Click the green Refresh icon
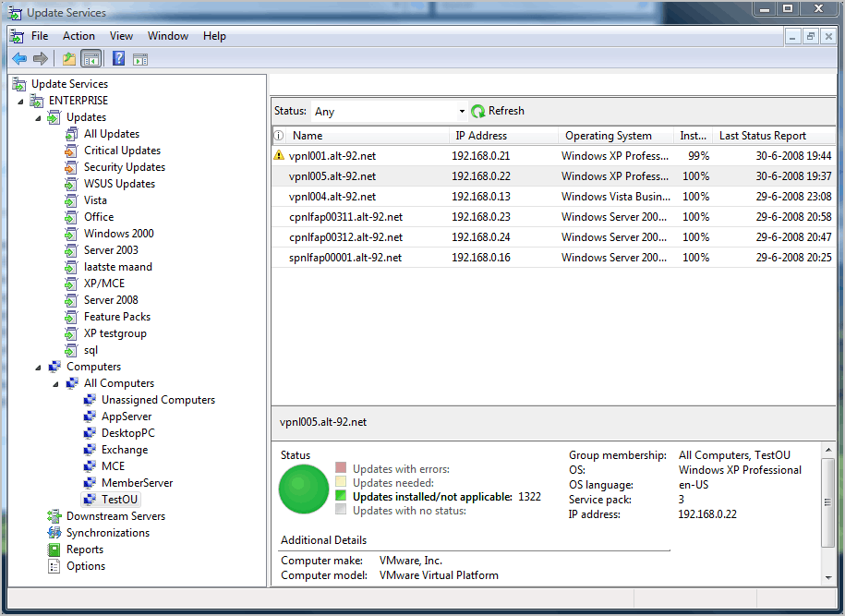Image resolution: width=845 pixels, height=616 pixels. click(x=478, y=111)
